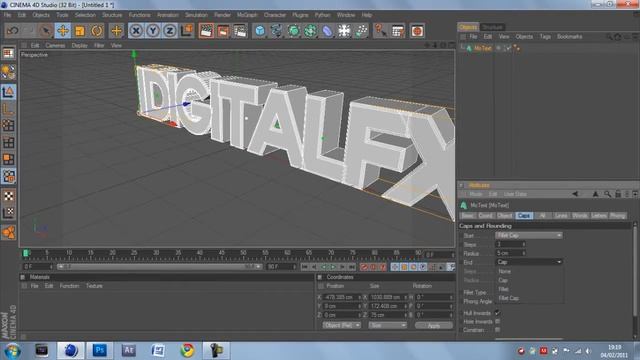Click the record keyframe red button
Image resolution: width=640 pixels, height=360 pixels.
(364, 267)
